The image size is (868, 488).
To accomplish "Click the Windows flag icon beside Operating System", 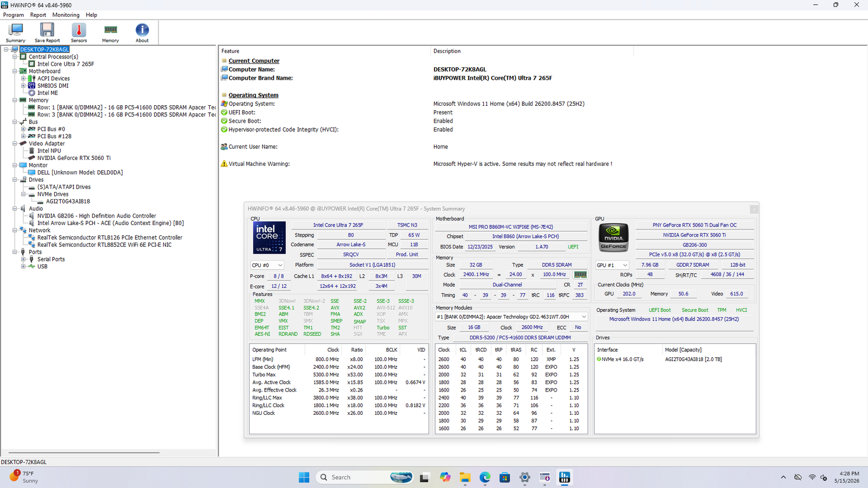I will [224, 104].
